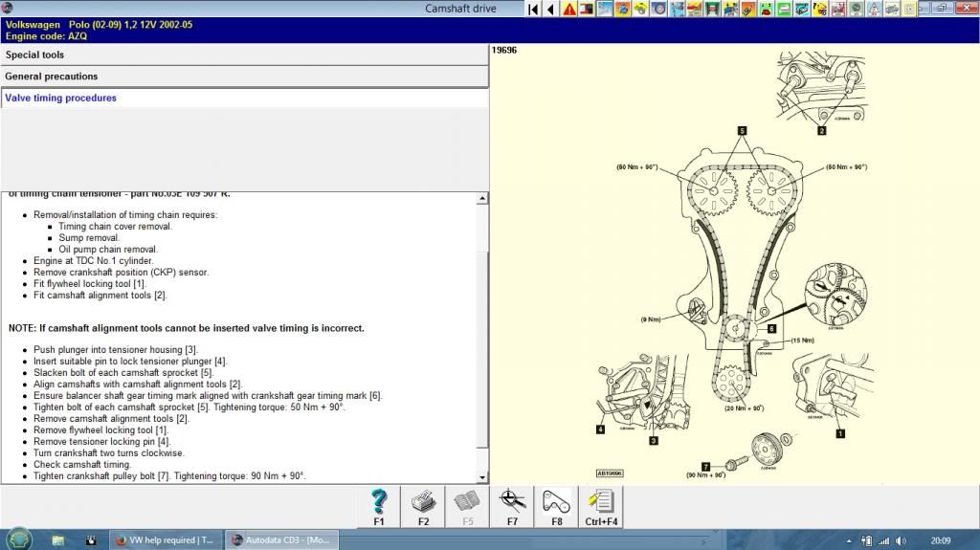Open the Windows Start orb
Screen dimensions: 980x550
click(19, 539)
